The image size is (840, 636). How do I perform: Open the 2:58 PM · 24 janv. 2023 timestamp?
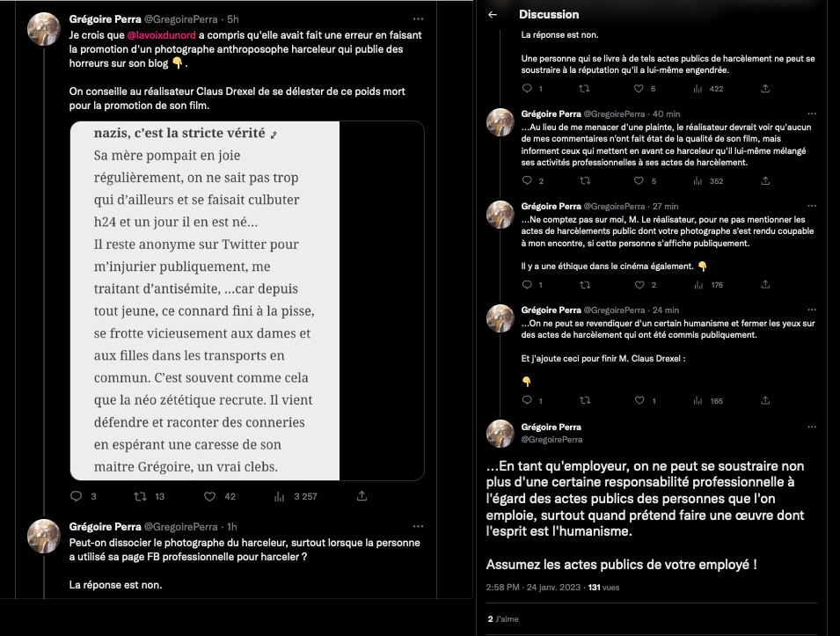click(532, 587)
